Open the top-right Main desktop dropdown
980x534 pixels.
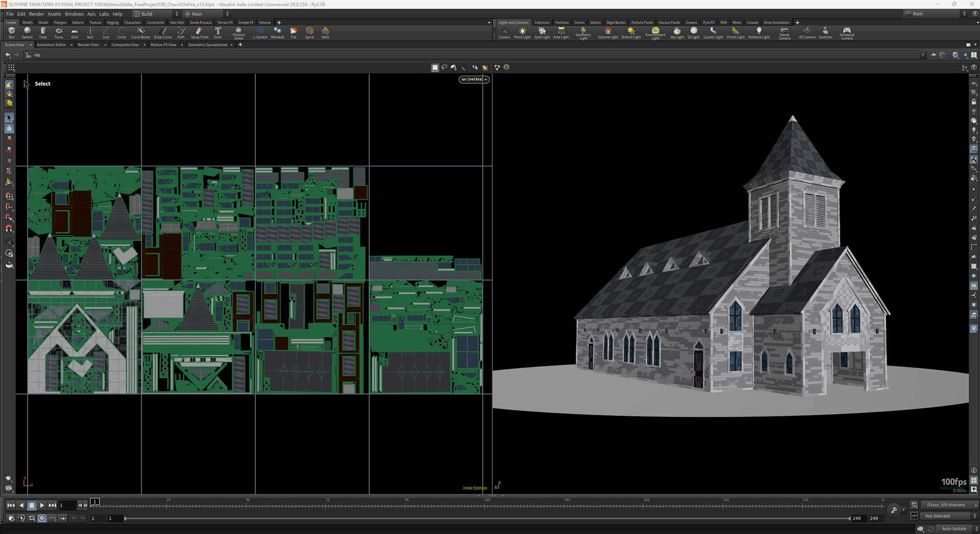(936, 14)
